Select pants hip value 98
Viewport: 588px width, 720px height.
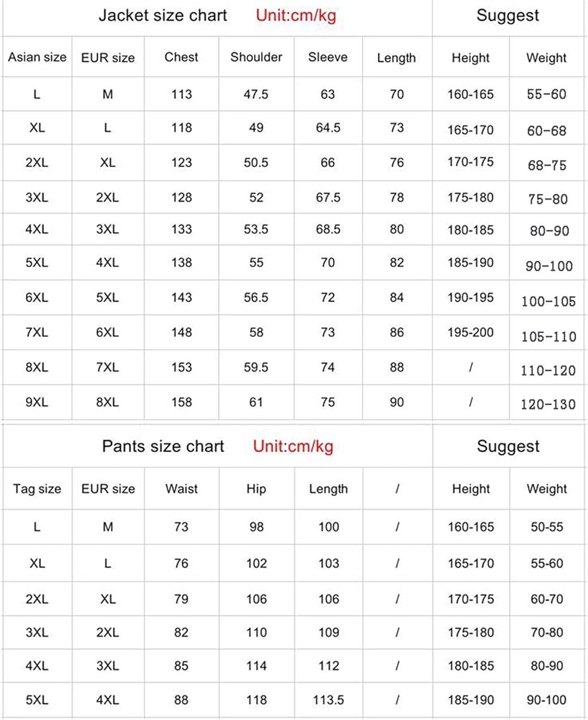tap(256, 527)
